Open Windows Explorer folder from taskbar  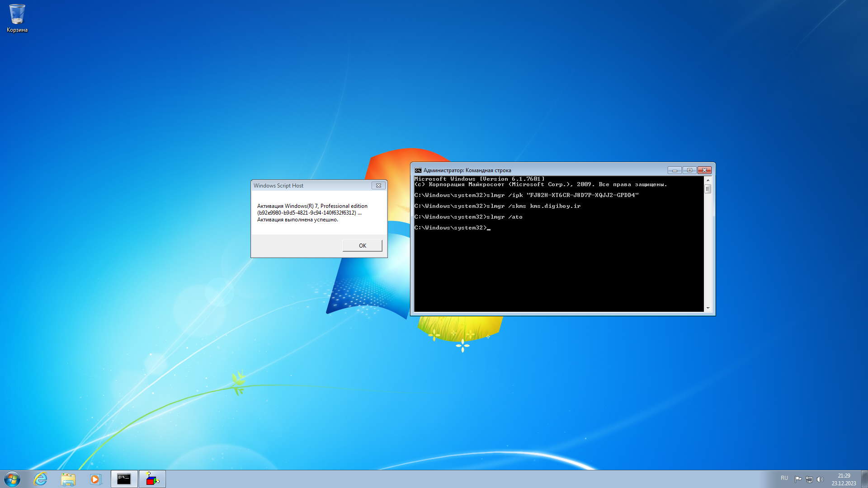coord(68,479)
